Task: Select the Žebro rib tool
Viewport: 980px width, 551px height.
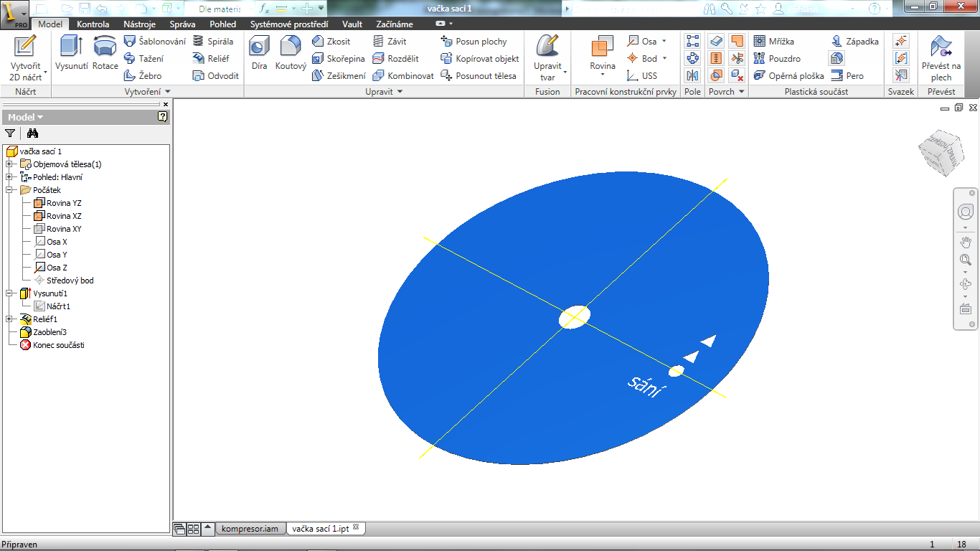Action: point(143,76)
